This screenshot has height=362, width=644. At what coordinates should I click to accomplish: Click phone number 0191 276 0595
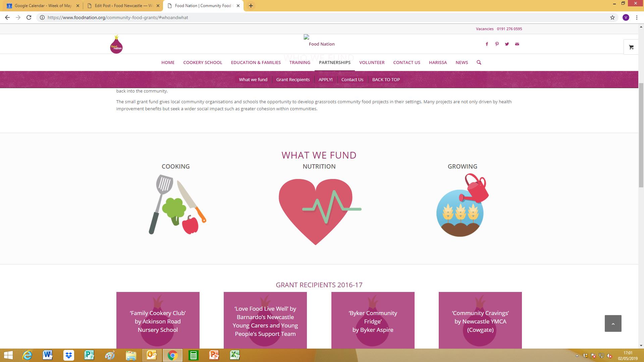(x=509, y=29)
